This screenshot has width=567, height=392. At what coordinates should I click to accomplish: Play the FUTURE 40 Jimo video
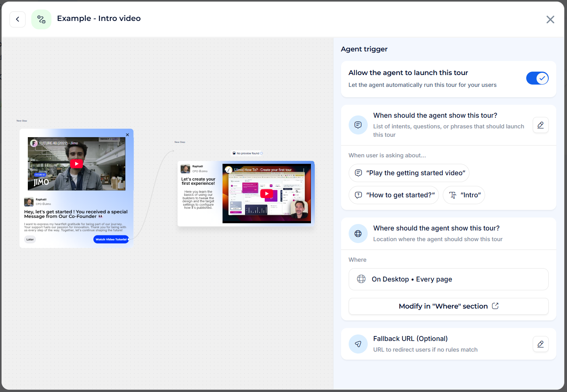click(77, 164)
